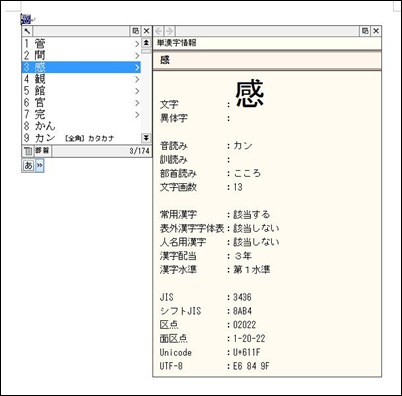Expand the » button next to あ
The width and height of the screenshot is (402, 396).
(x=39, y=165)
